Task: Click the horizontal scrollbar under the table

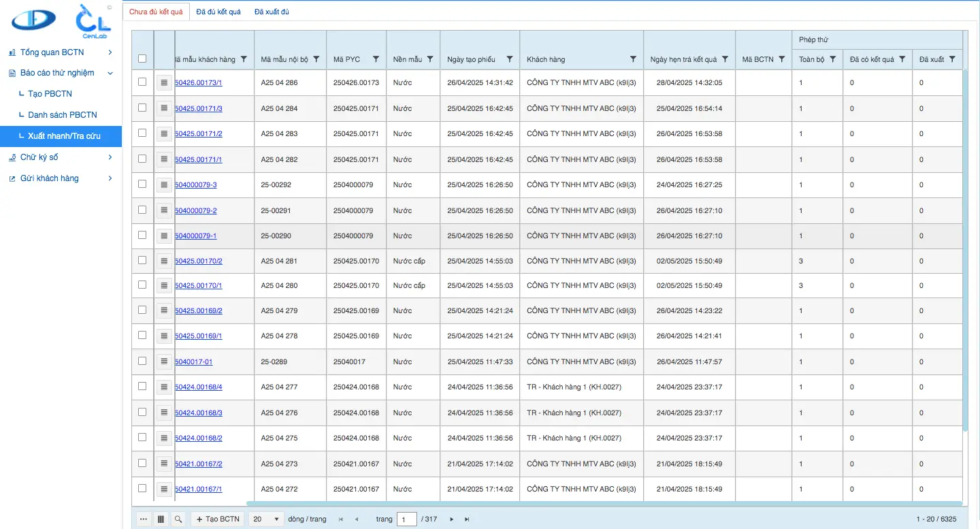Action: [x=604, y=504]
